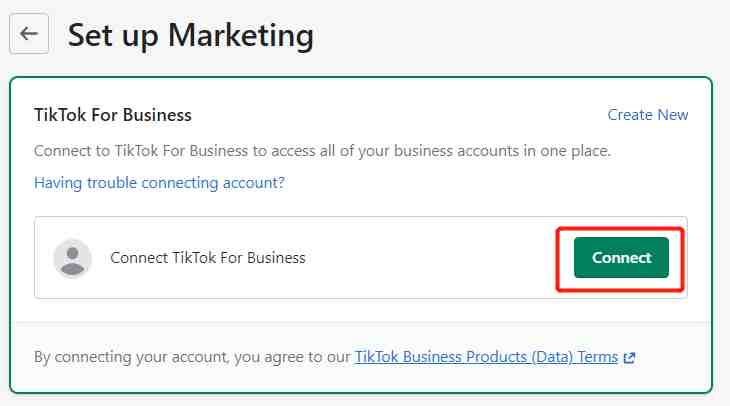View the TikTok data terms agreement
The height and width of the screenshot is (406, 730).
pyautogui.click(x=486, y=357)
